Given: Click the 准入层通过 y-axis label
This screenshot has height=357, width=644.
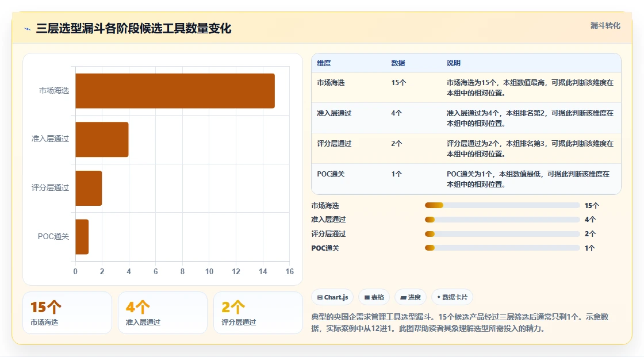Looking at the screenshot, I should tap(50, 139).
